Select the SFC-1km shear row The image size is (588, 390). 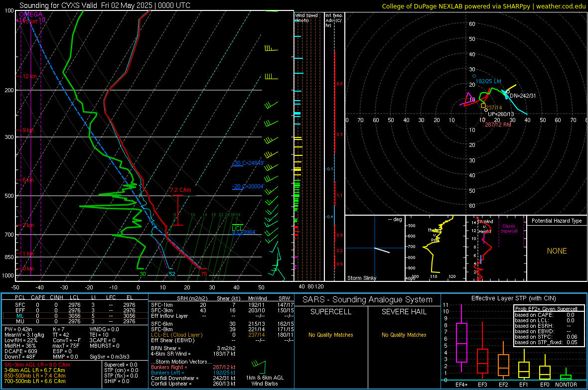click(x=222, y=305)
